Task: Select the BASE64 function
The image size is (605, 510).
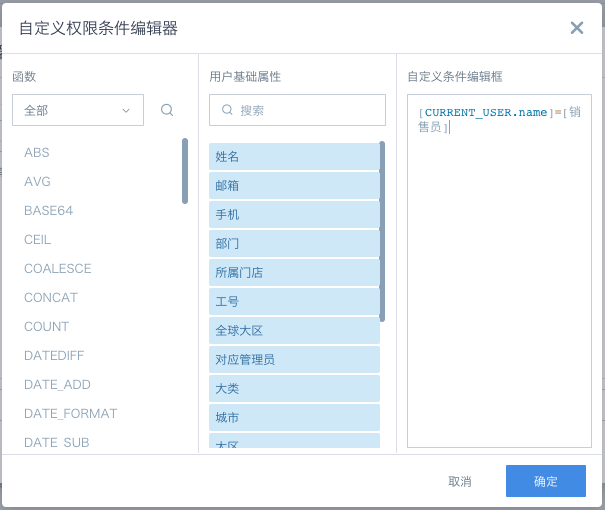Action: (x=48, y=211)
